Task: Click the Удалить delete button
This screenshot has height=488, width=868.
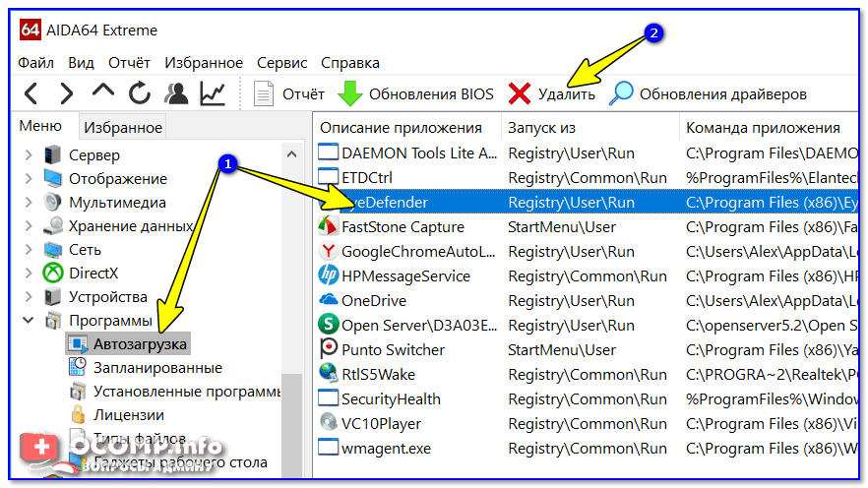Action: coord(552,93)
